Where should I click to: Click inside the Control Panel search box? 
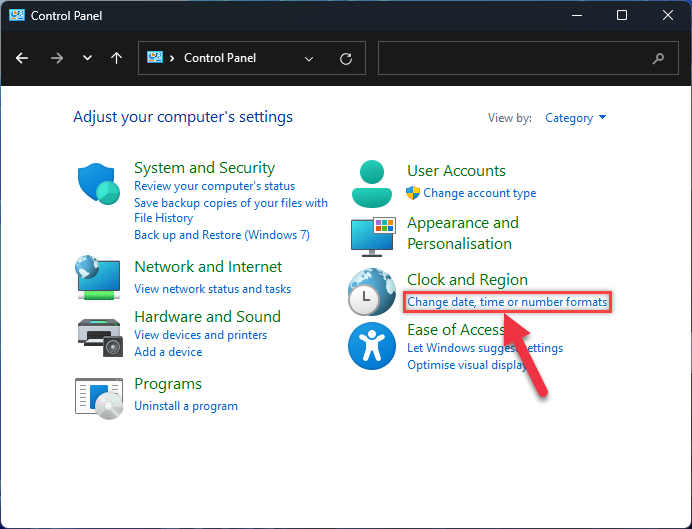[x=528, y=58]
